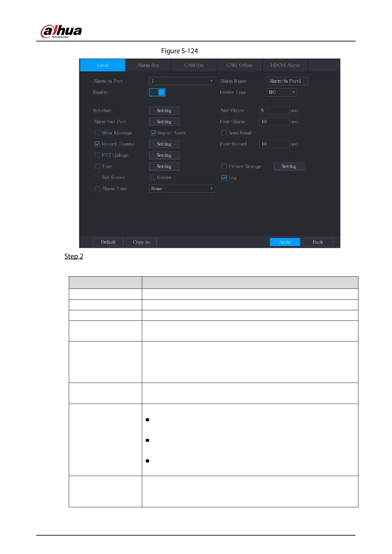Enable the Show Message checkbox
This screenshot has width=392, height=554.
pos(97,133)
